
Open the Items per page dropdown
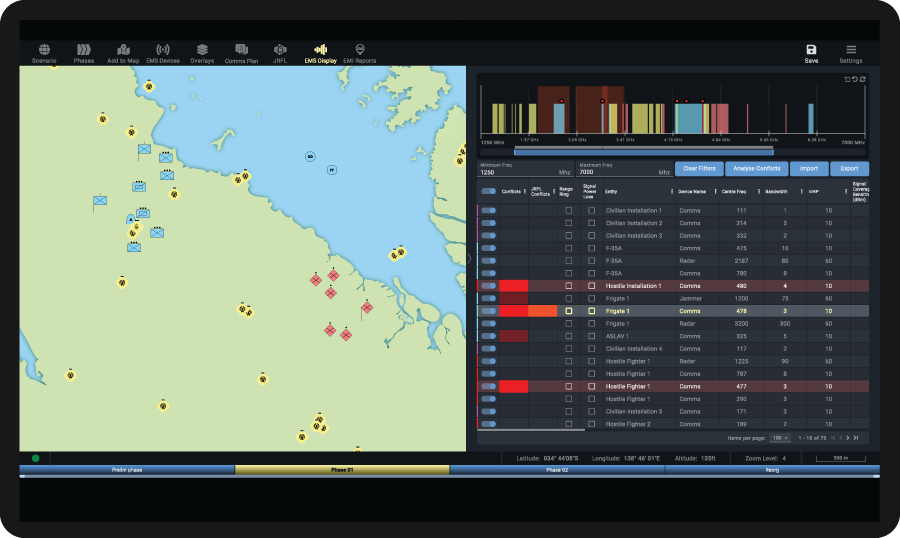pyautogui.click(x=780, y=437)
